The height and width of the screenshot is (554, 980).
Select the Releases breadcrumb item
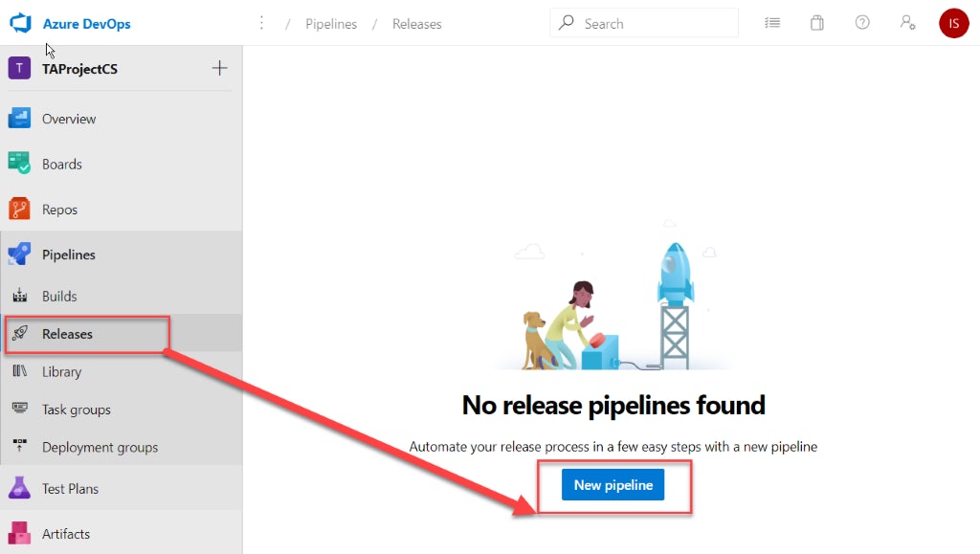tap(416, 24)
